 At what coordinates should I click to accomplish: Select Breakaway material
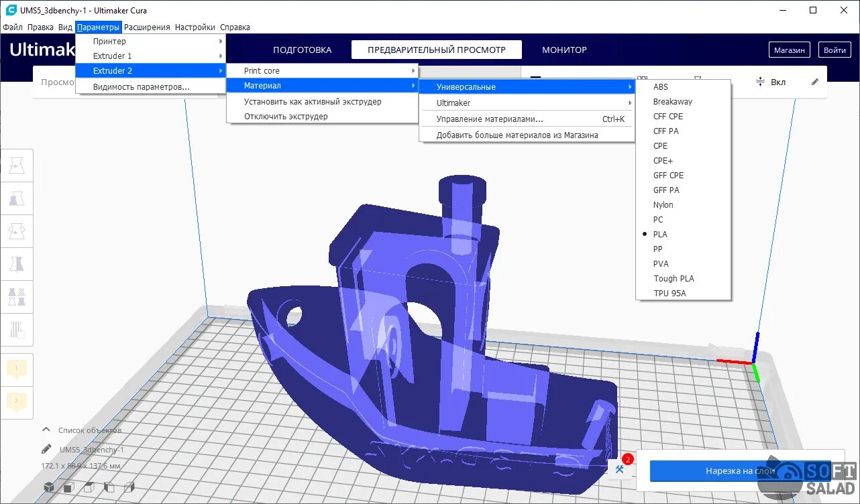683,102
